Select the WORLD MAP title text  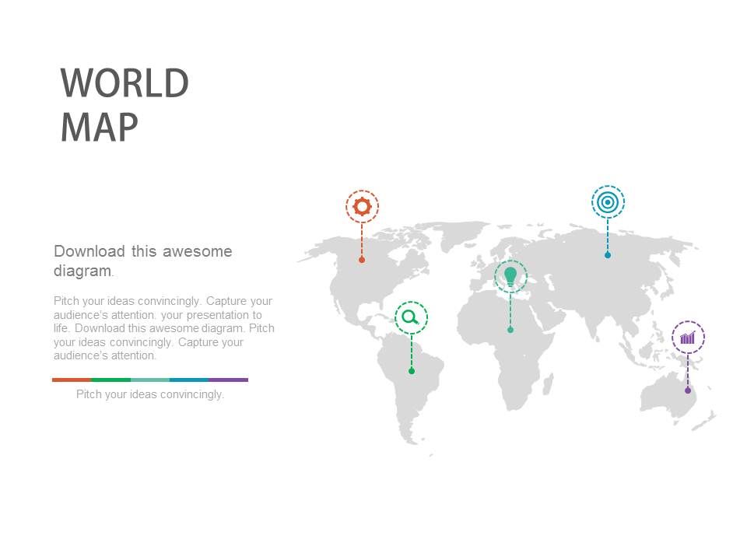pyautogui.click(x=124, y=105)
